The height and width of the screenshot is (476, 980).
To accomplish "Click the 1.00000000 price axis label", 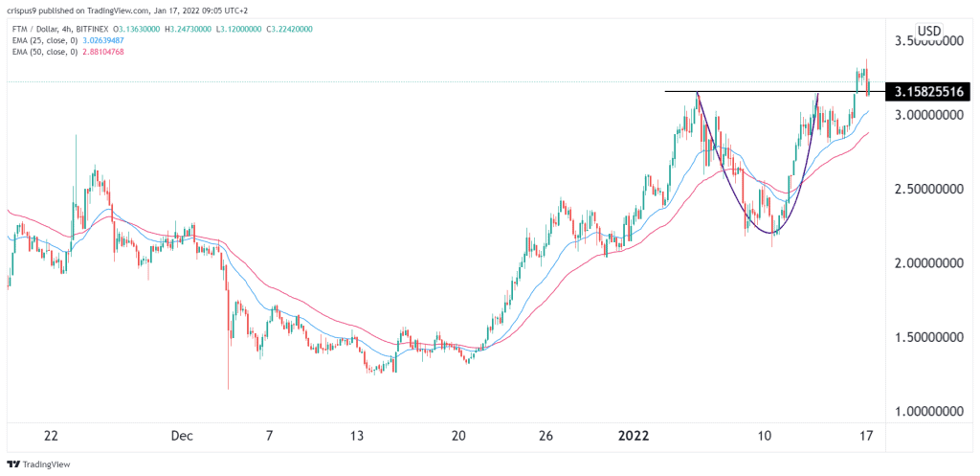I will 928,411.
